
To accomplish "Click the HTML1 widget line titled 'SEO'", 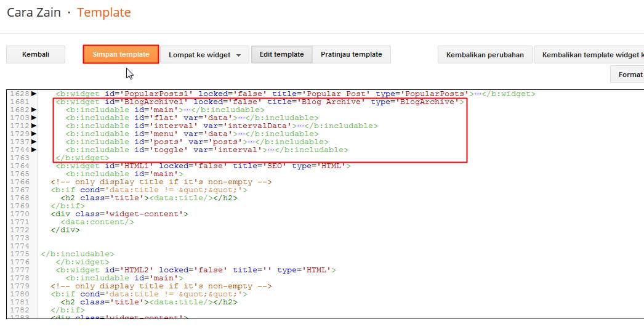I will point(203,166).
